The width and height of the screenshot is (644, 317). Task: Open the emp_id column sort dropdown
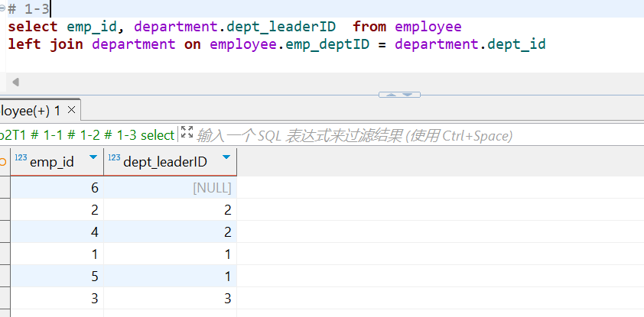[x=93, y=159]
